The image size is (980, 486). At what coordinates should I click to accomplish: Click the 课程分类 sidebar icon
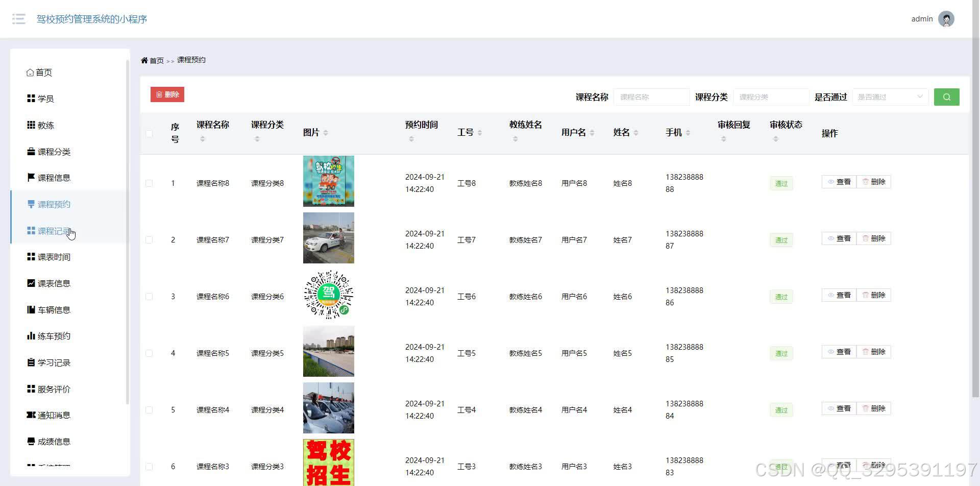point(31,152)
